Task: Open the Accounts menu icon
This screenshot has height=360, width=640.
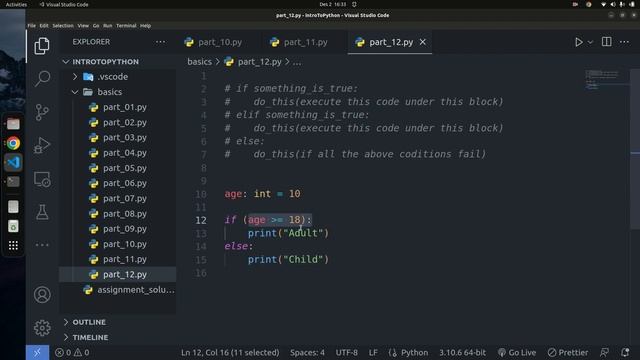Action: tap(42, 295)
